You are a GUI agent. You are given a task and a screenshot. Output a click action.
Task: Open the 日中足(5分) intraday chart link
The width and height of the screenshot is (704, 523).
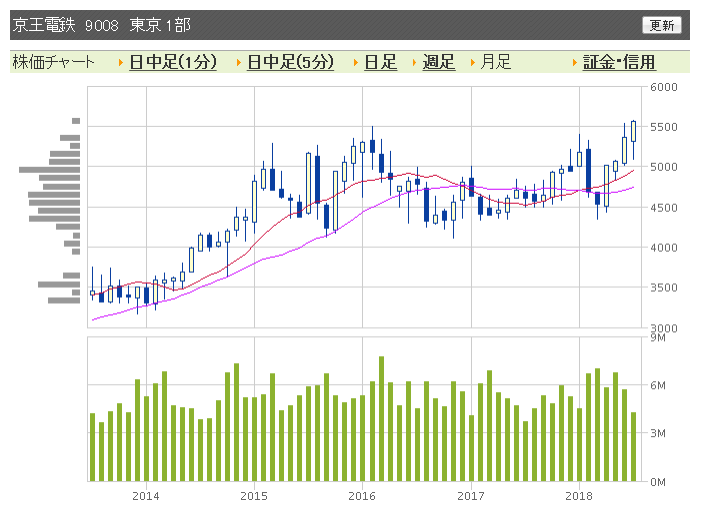(290, 62)
